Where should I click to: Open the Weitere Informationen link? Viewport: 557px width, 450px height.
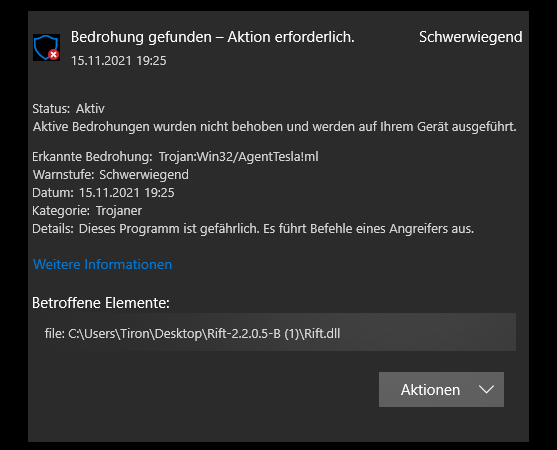102,264
